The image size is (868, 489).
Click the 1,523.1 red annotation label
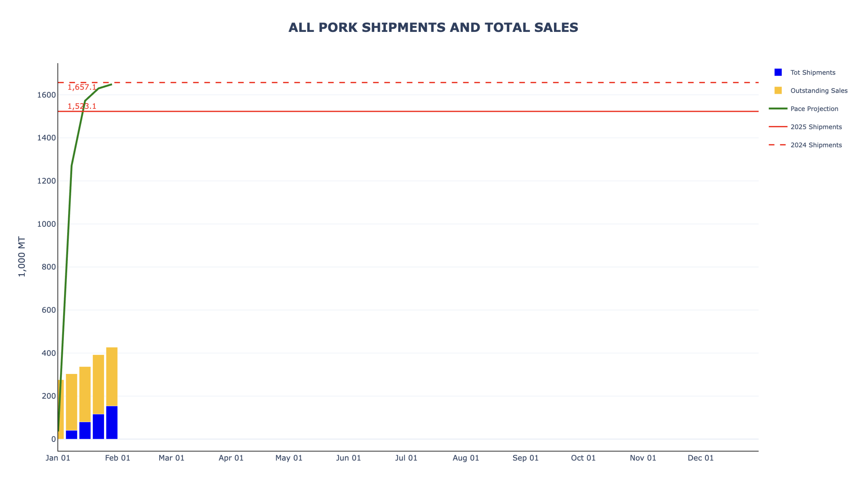pos(82,106)
